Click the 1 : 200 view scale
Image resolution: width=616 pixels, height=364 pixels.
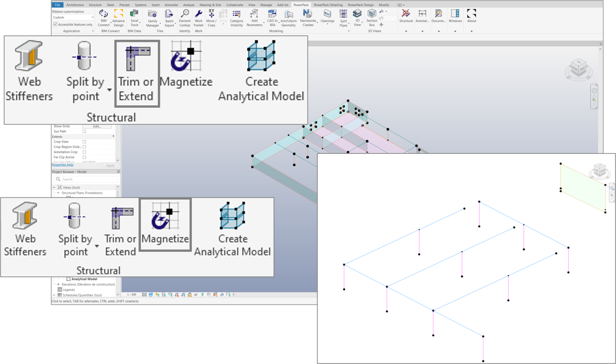[x=132, y=294]
